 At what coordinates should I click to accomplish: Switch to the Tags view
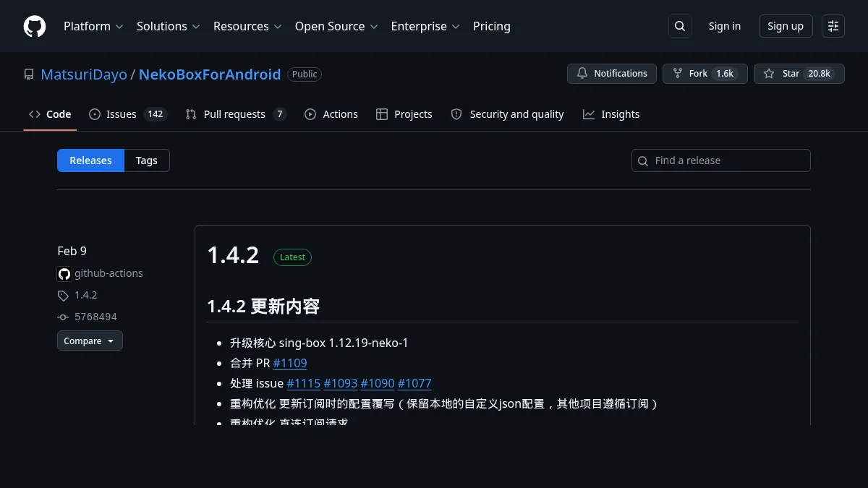click(x=147, y=160)
